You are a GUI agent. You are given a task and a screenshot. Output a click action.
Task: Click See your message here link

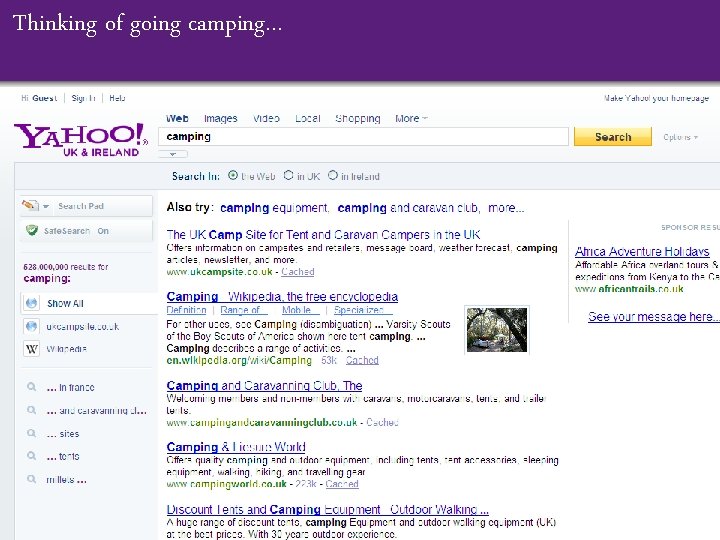tap(653, 316)
